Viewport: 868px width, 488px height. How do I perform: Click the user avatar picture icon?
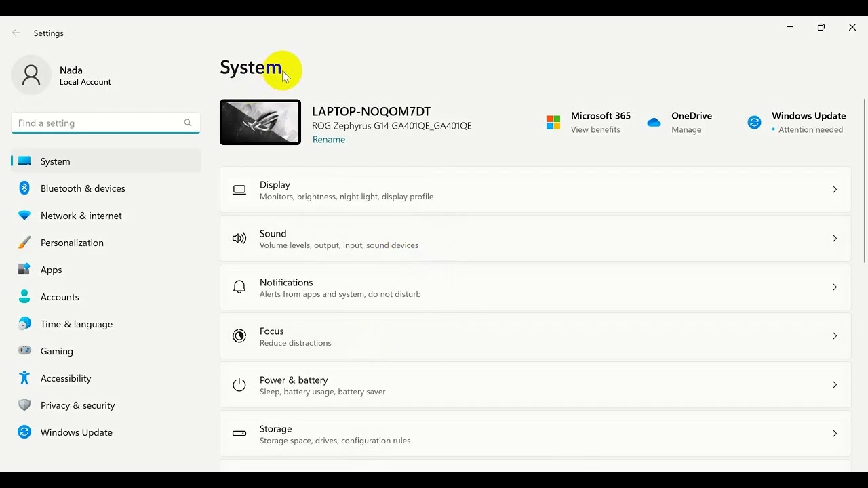click(31, 75)
